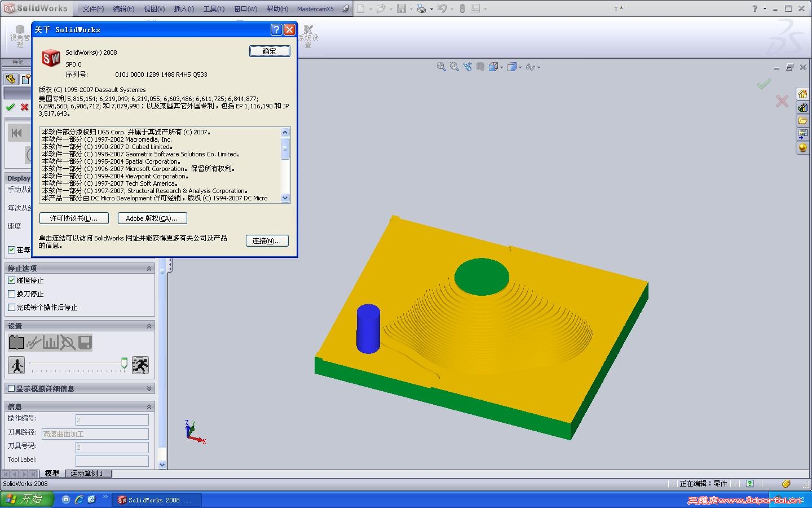
Task: Toggle the checkbox below the 速度 label
Action: pyautogui.click(x=11, y=249)
